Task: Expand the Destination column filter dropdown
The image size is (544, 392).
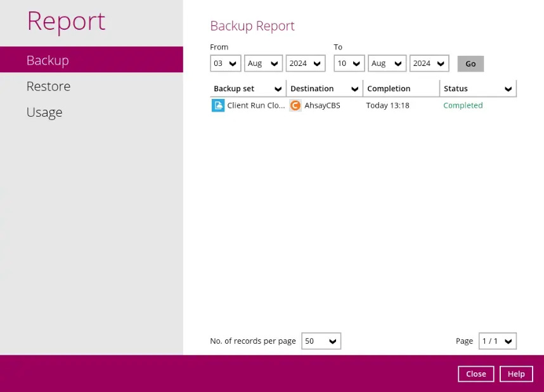Action: [x=354, y=88]
